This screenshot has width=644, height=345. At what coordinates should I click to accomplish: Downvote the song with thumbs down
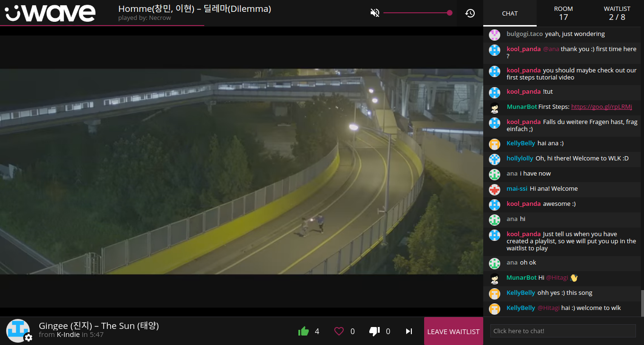374,331
